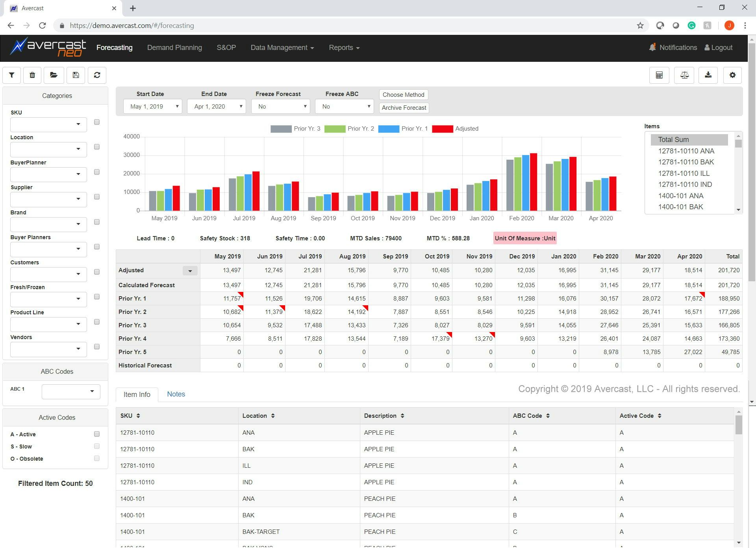Screen dimensions: 756x548
Task: Click the balance scale icon
Action: click(x=684, y=75)
